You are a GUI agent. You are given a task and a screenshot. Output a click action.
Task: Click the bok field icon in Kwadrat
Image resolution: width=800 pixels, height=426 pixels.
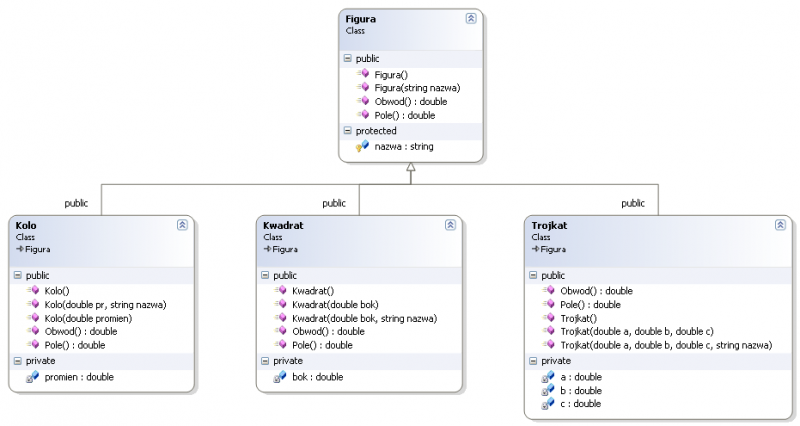pos(281,377)
